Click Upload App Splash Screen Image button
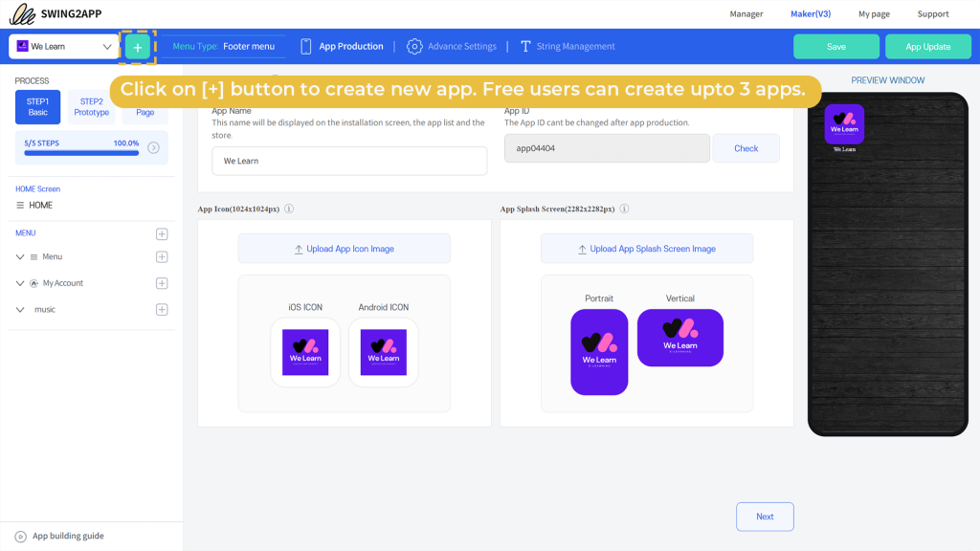This screenshot has height=551, width=980. pos(647,249)
